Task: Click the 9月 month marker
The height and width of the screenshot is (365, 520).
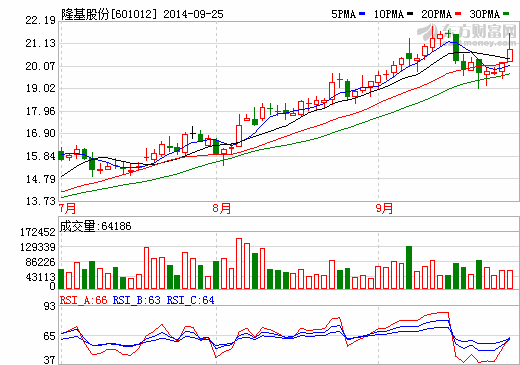Action: tap(384, 208)
